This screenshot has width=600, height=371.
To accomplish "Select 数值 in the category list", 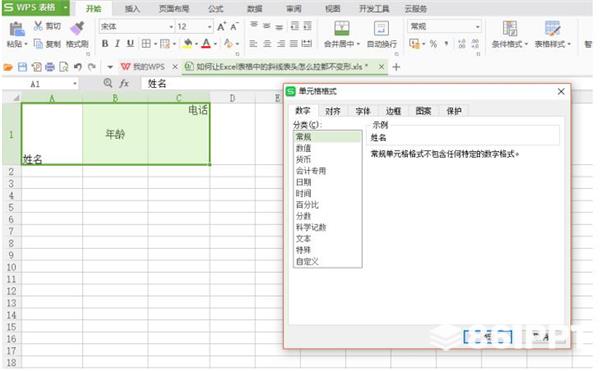I will point(327,148).
